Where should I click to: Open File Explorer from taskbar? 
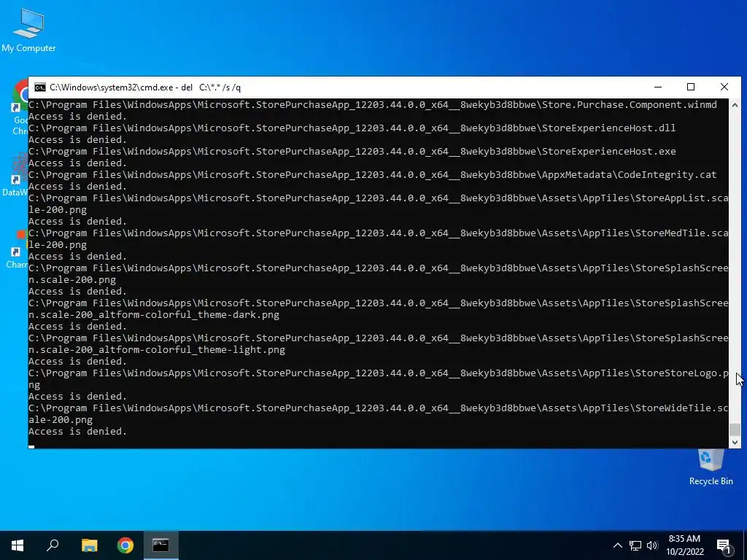(89, 545)
